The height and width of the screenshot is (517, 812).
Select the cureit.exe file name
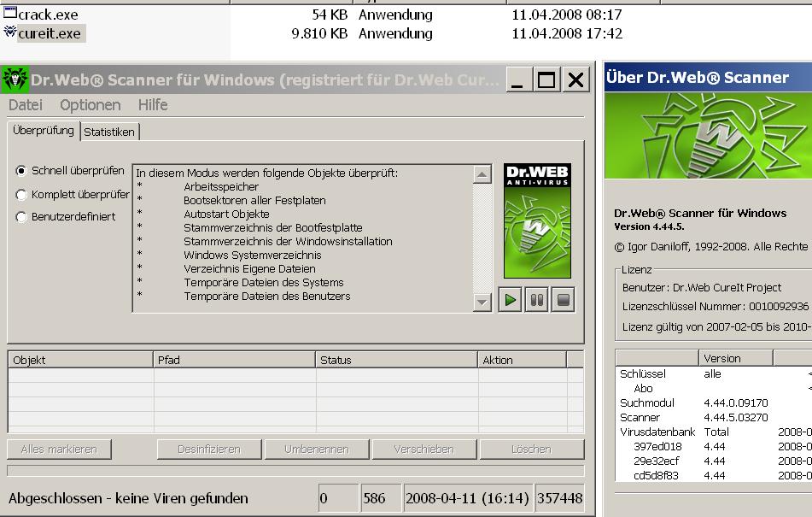[x=50, y=33]
